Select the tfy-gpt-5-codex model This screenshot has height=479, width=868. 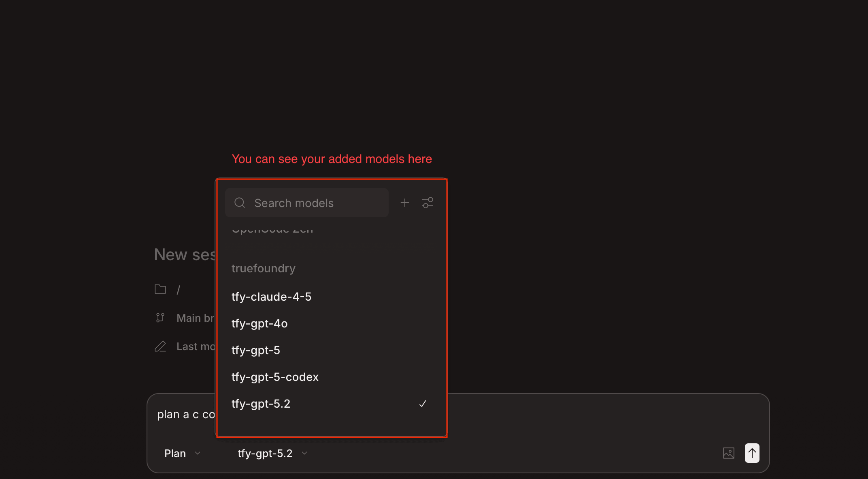click(275, 376)
